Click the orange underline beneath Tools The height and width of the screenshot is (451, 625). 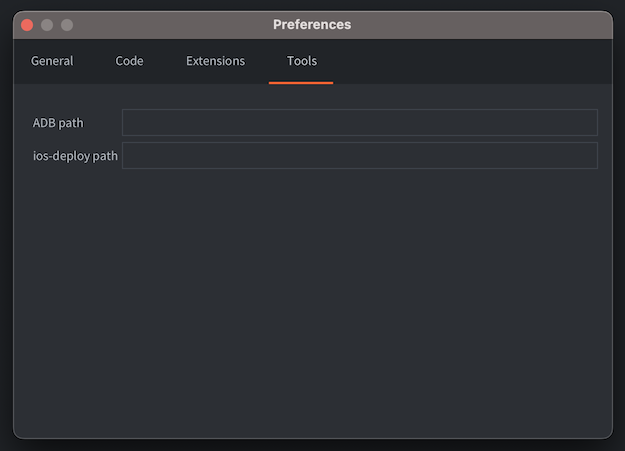301,83
